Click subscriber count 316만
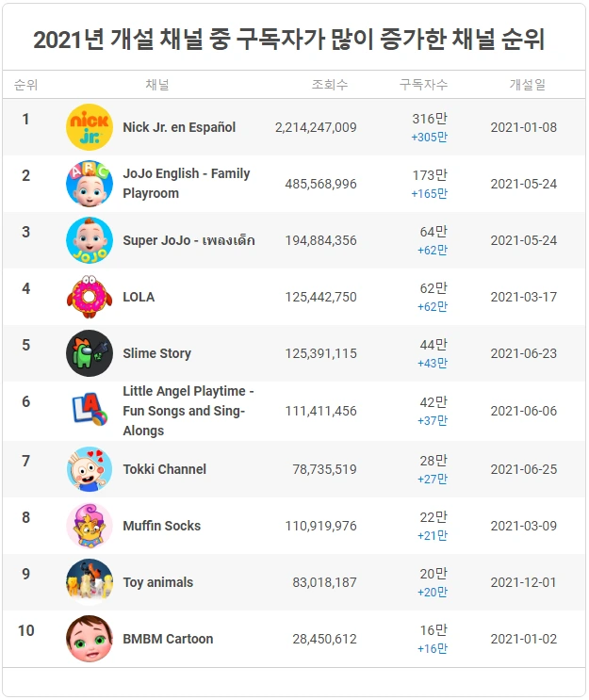The image size is (589, 700). tap(430, 119)
